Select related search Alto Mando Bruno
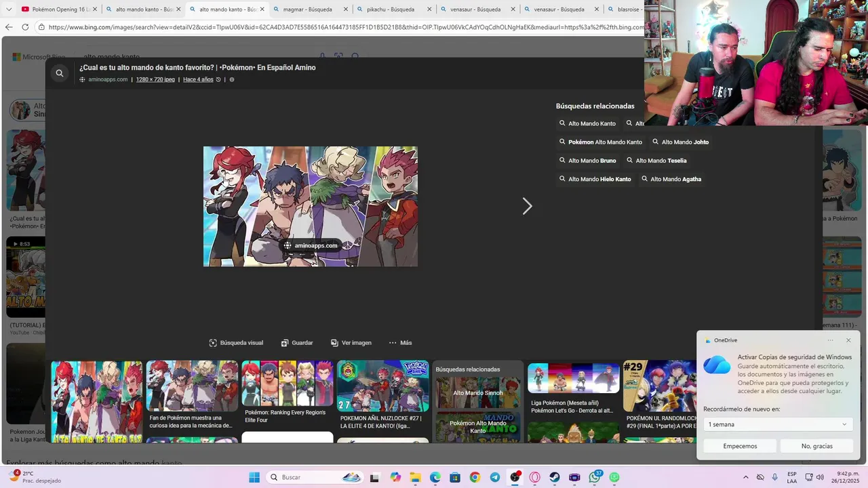 (x=587, y=161)
